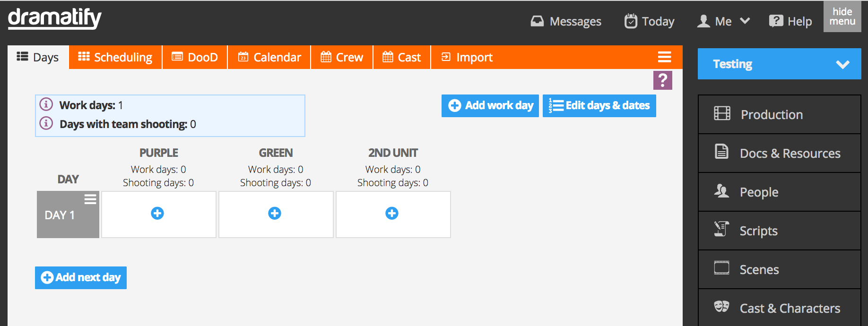Screen dimensions: 868x326
Task: Click the Days with team shooting info icon
Action: coord(46,123)
